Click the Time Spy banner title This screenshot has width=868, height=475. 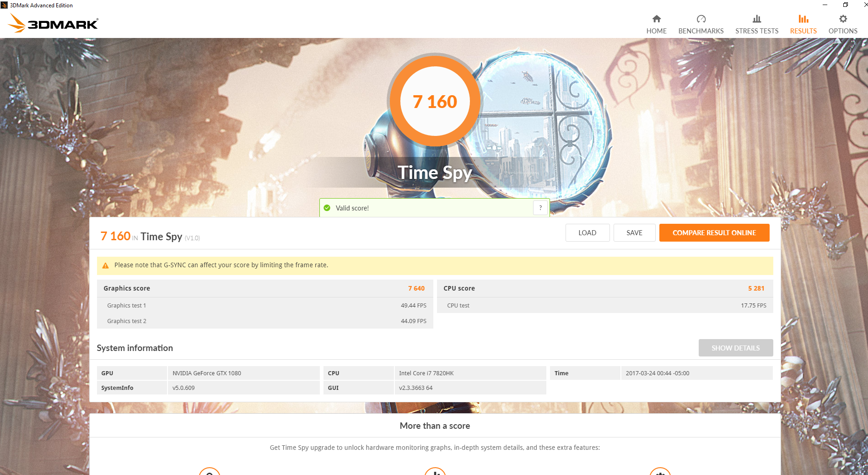pyautogui.click(x=435, y=173)
